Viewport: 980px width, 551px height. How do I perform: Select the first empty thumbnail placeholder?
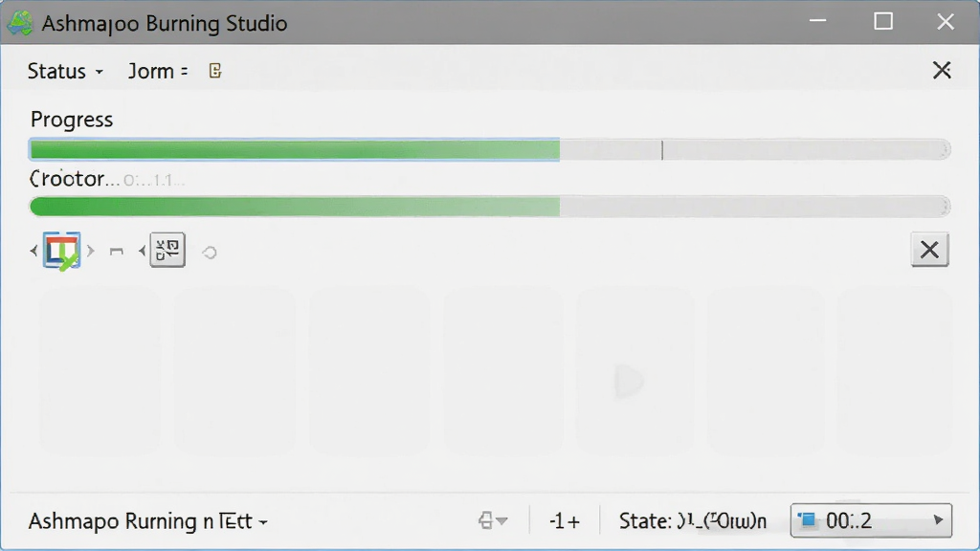[x=100, y=370]
